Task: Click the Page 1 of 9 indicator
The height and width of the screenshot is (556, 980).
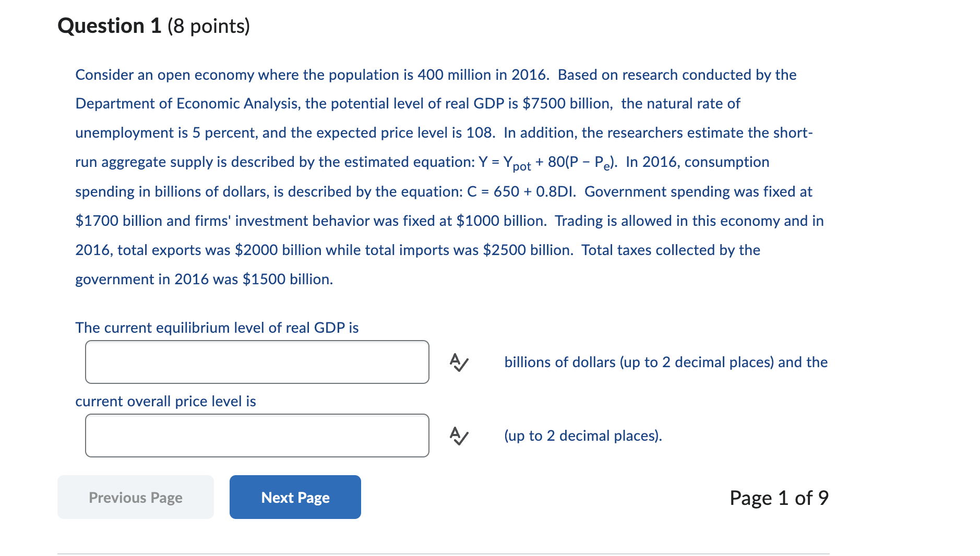Action: (780, 498)
